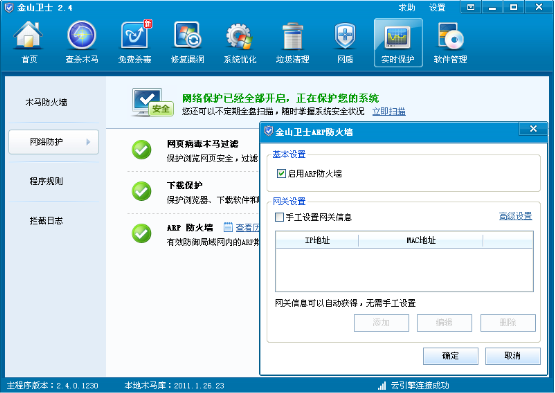
Task: Select 网络防护 sidebar tab
Action: pyautogui.click(x=53, y=142)
